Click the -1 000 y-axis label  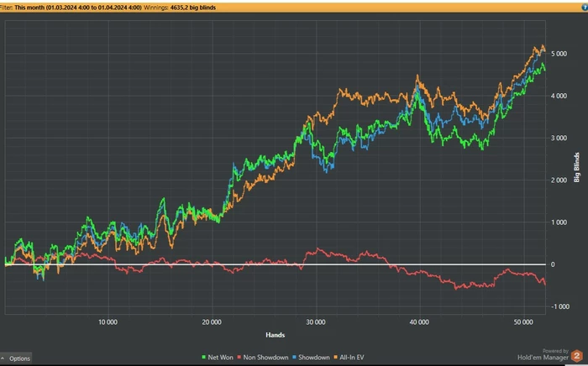(x=560, y=306)
